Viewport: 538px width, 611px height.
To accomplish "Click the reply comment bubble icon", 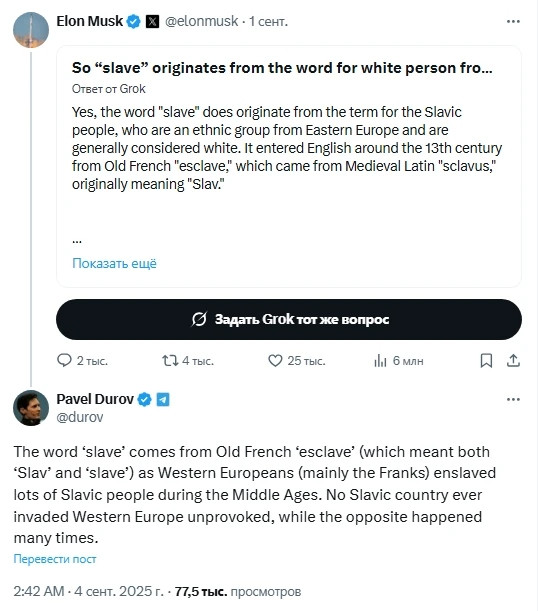I will tap(64, 360).
